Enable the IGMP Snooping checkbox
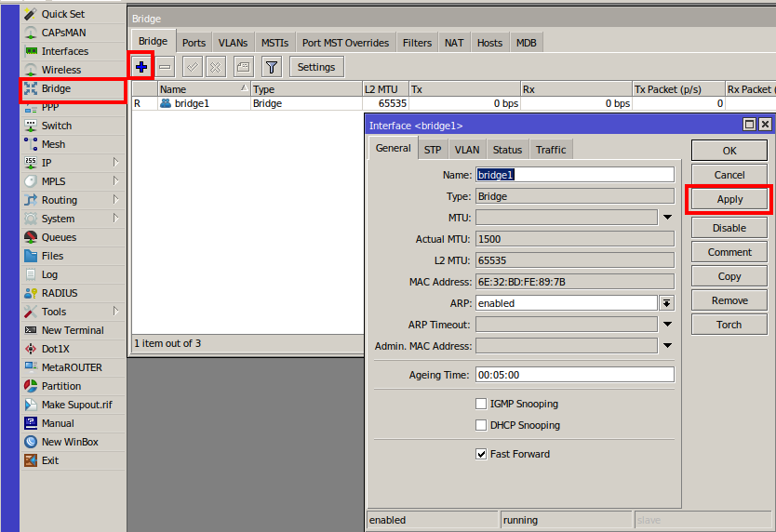The width and height of the screenshot is (776, 532). pos(481,404)
